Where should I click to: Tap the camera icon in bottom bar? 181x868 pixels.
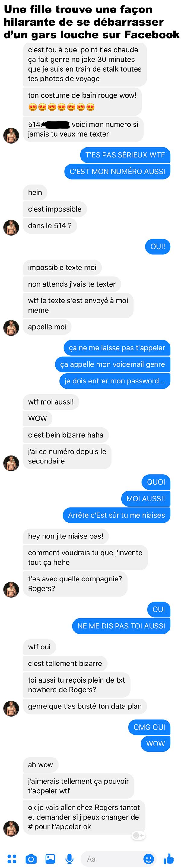[x=31, y=859]
